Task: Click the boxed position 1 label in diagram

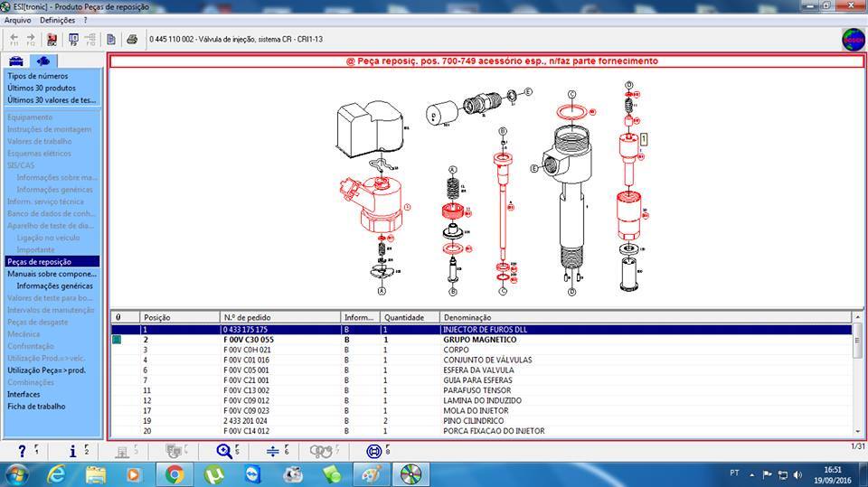Action: (644, 139)
